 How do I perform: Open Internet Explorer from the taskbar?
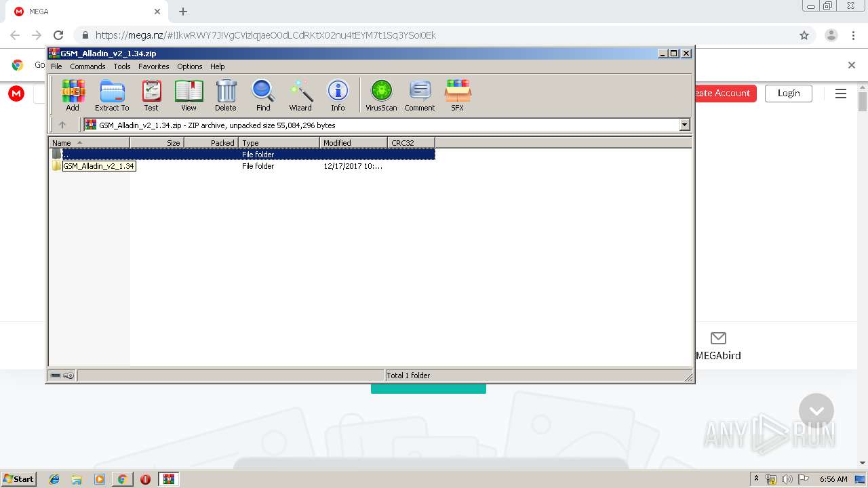(x=54, y=479)
